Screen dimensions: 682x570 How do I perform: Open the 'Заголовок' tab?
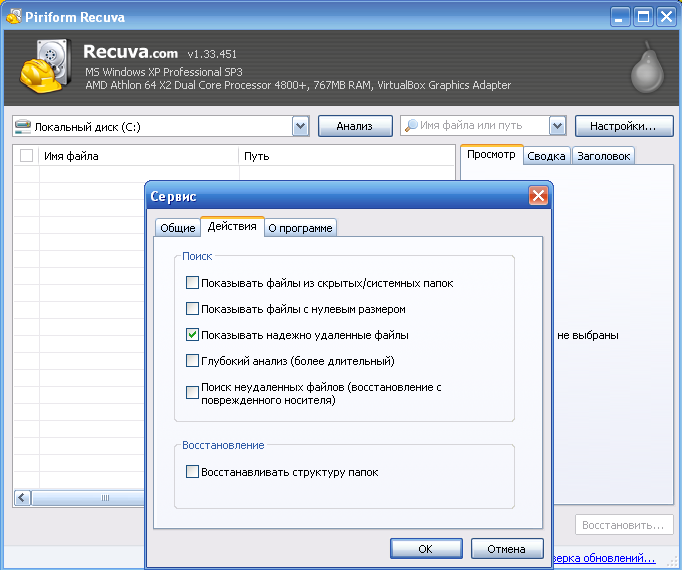point(604,156)
